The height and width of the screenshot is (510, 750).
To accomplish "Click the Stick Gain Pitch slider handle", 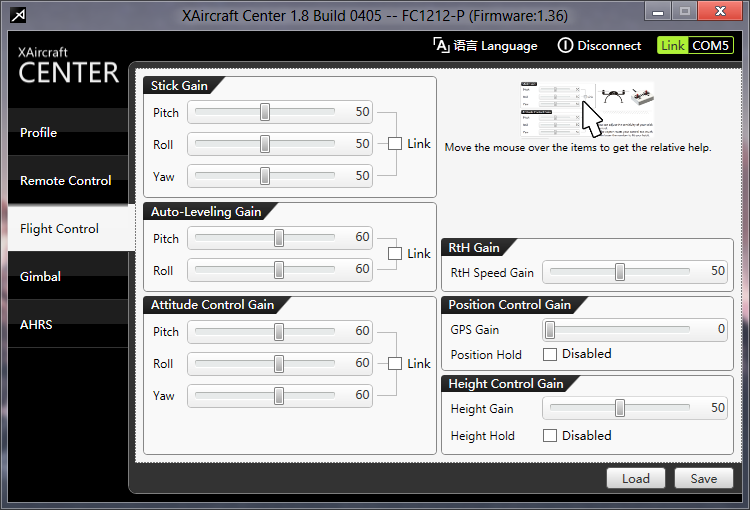I will (265, 112).
